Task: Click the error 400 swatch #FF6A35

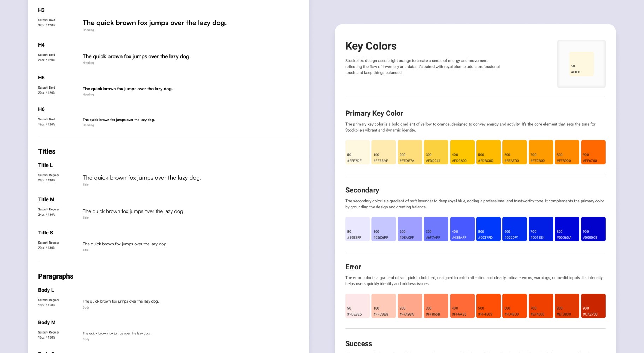Action: [x=462, y=306]
